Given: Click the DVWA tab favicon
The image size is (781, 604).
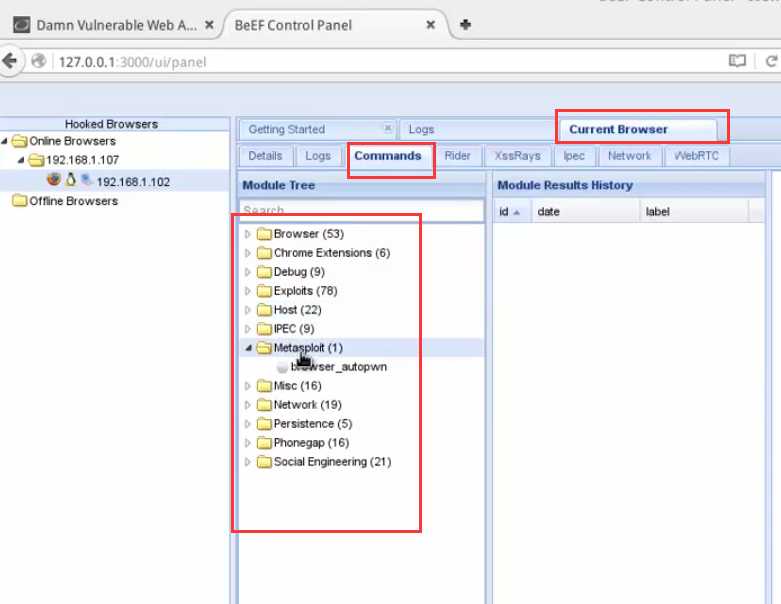Looking at the screenshot, I should [21, 24].
